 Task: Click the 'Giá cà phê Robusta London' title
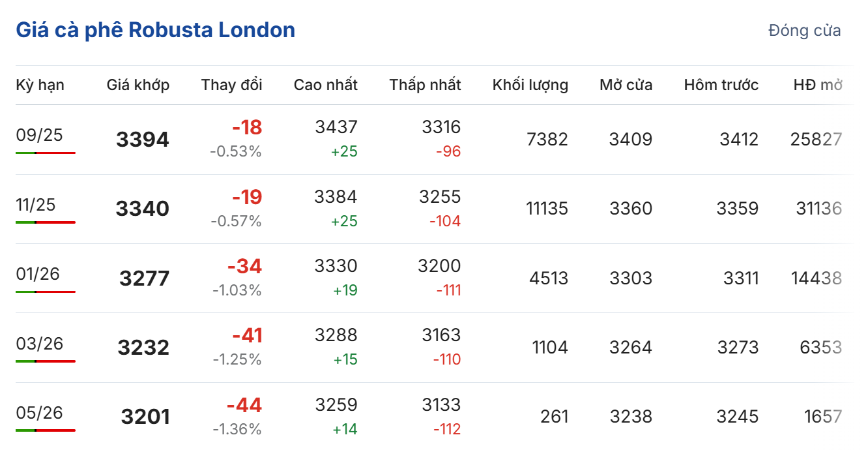pyautogui.click(x=155, y=30)
